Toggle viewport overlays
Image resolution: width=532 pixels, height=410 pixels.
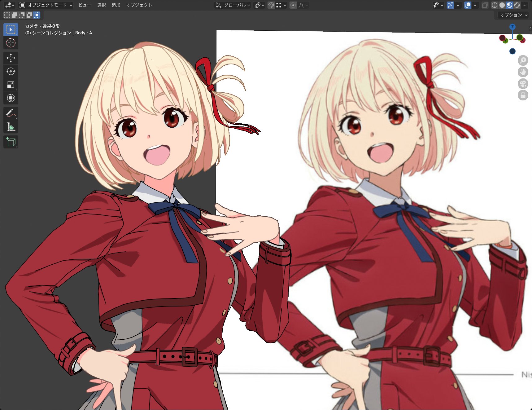coord(468,5)
